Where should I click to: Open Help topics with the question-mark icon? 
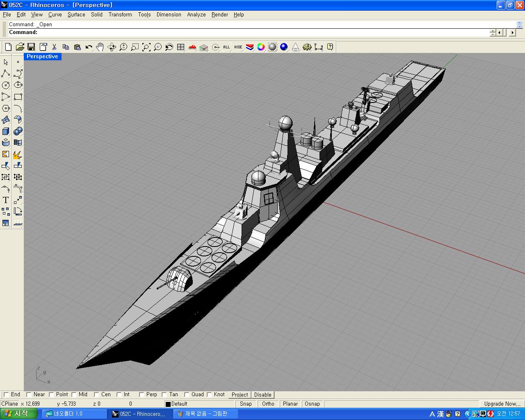[x=330, y=47]
